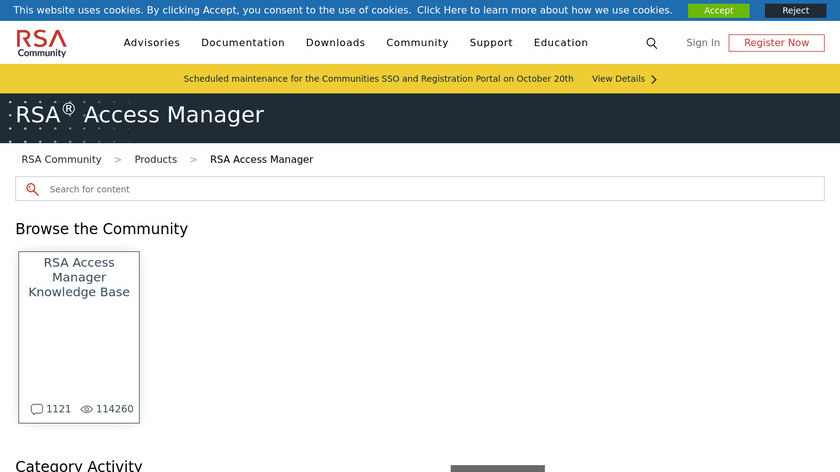This screenshot has width=840, height=472.
Task: Click the red magnifier icon in content search
Action: [32, 189]
